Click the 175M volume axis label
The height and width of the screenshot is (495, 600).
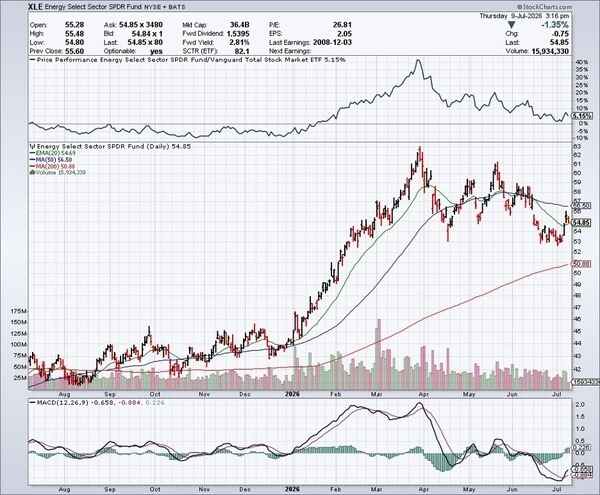coord(18,311)
